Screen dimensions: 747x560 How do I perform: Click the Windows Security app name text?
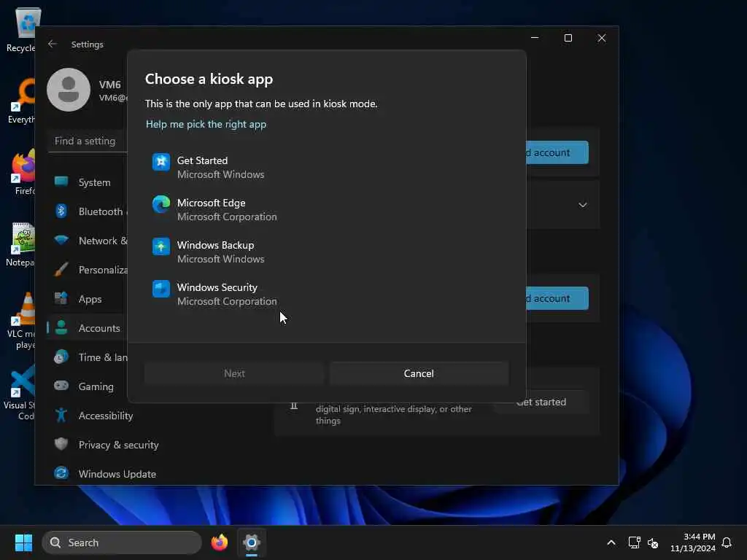(x=217, y=287)
